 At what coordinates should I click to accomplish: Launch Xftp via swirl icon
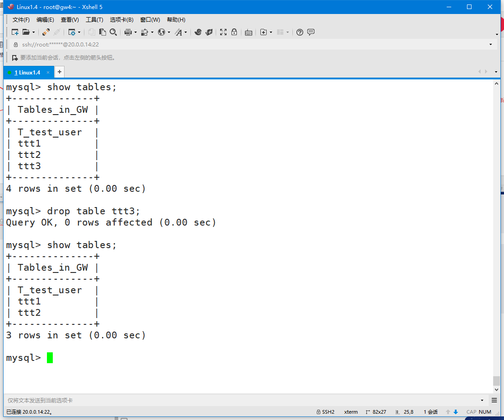coord(198,32)
